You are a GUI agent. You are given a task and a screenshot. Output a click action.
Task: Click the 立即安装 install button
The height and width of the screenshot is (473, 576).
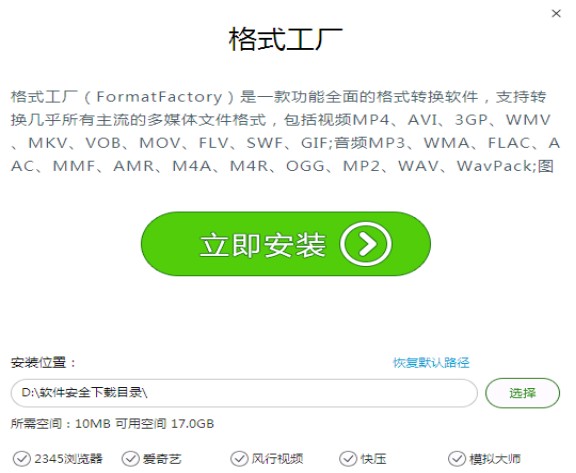[286, 244]
